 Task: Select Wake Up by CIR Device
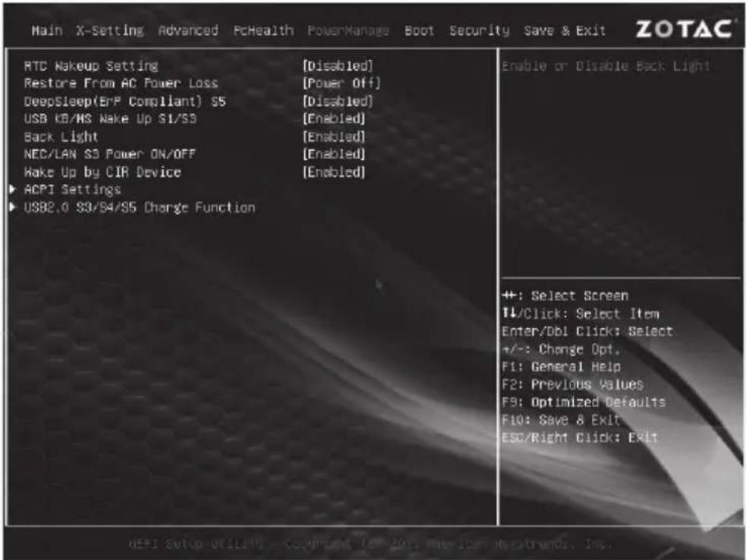pos(103,172)
